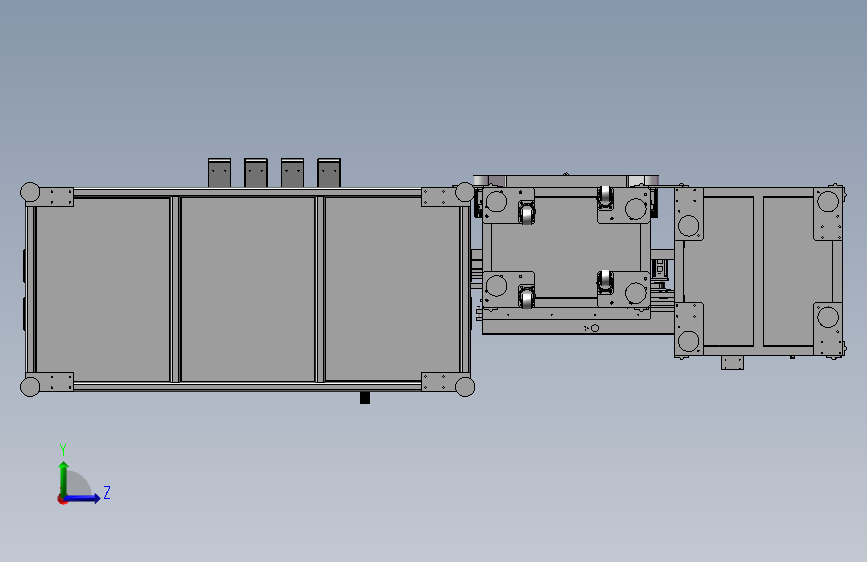The height and width of the screenshot is (562, 867).
Task: Select the small circular hole on middle unit's bottom rail
Action: 595,328
